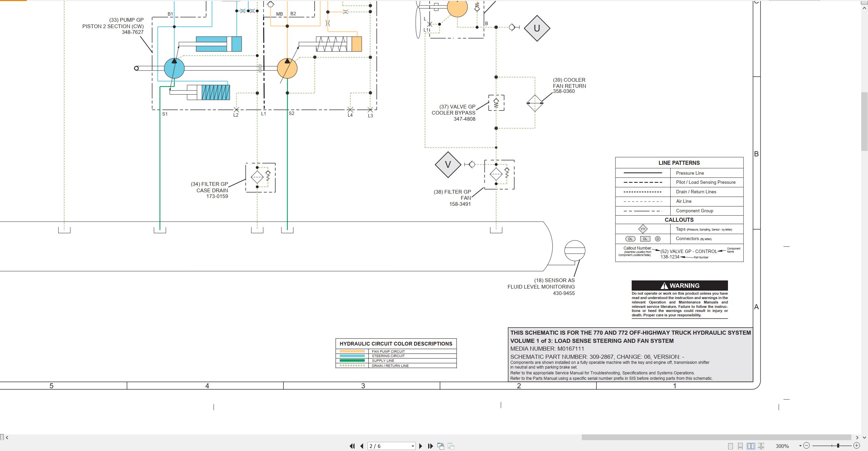This screenshot has height=451, width=868.
Task: Click the previous view navigation icon
Action: click(x=441, y=446)
